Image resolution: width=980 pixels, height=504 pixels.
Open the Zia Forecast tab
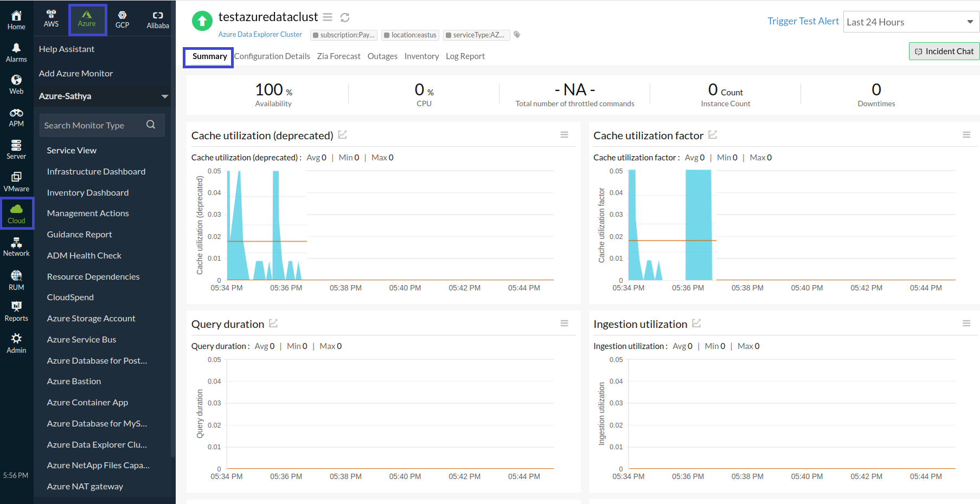pyautogui.click(x=338, y=56)
